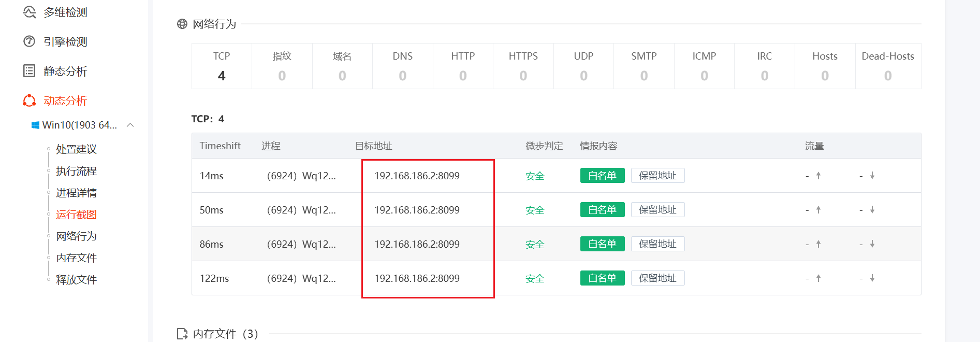Click the 白名单 tag in the 14ms row
980x342 pixels.
click(602, 176)
